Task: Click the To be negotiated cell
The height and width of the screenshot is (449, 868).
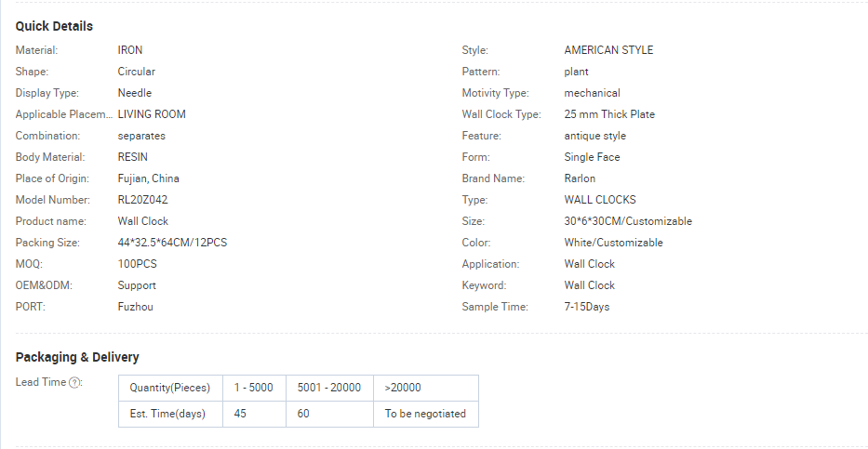Action: 425,414
